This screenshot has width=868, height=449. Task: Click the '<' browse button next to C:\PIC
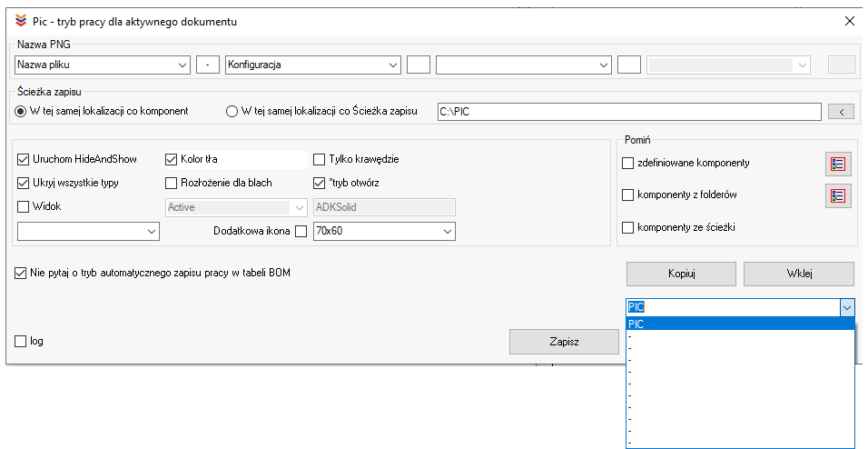point(841,112)
